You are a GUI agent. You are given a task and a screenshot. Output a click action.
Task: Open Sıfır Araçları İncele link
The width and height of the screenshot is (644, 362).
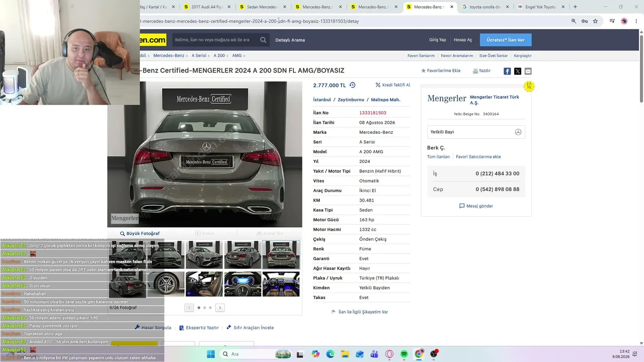coord(250,328)
